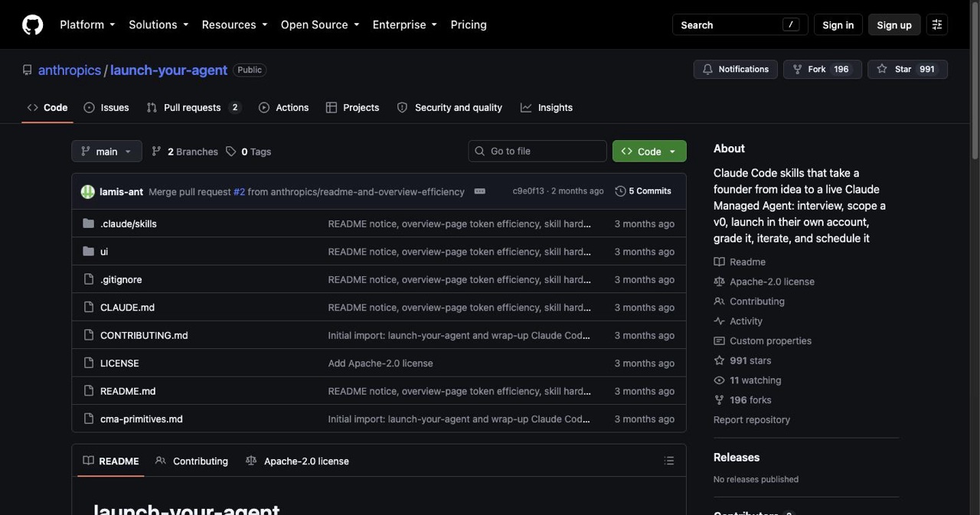This screenshot has width=980, height=515.
Task: Open the green Code dropdown button
Action: pos(649,152)
